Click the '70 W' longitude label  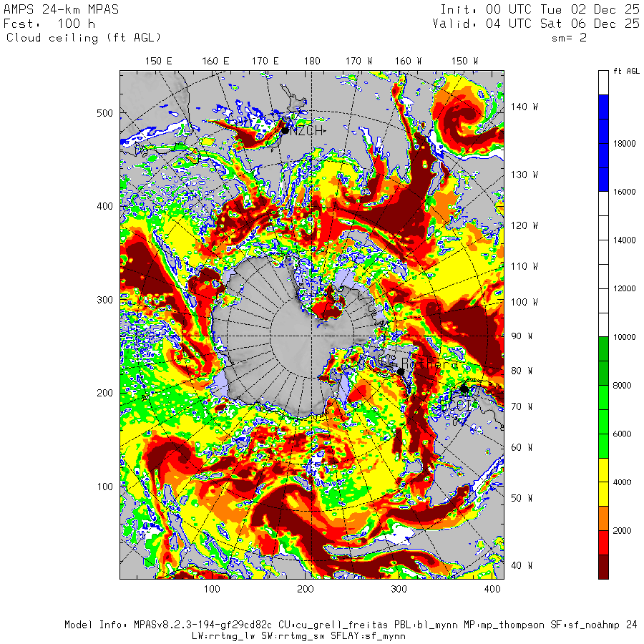pos(522,406)
